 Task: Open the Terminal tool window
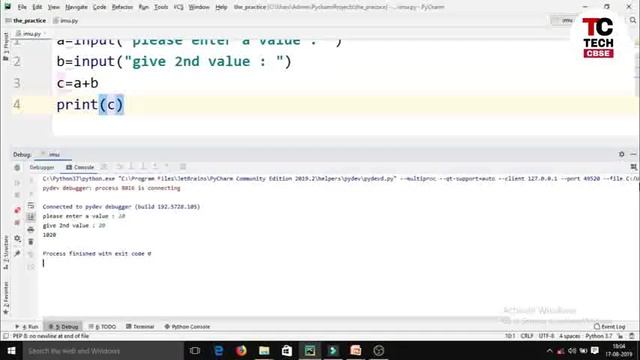[140, 327]
